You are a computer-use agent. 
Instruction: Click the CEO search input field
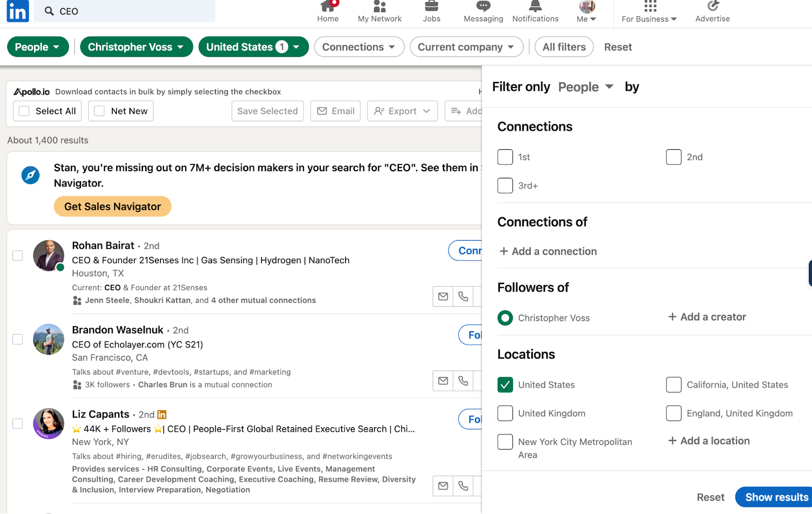tap(124, 11)
